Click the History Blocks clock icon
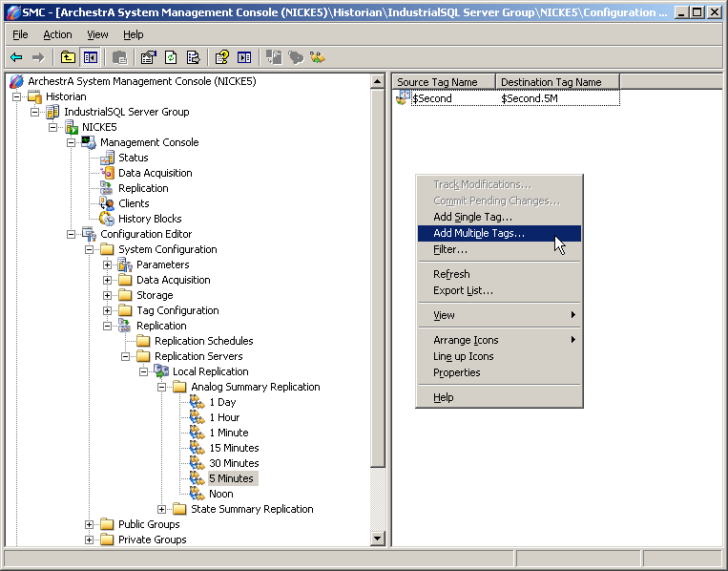The width and height of the screenshot is (728, 571). coord(107,219)
